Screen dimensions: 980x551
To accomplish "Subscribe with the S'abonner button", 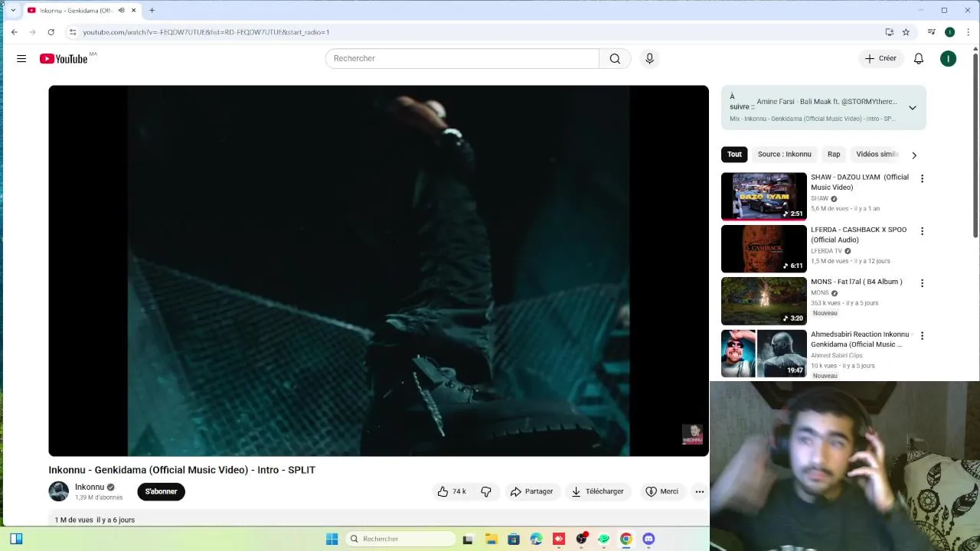I will click(x=161, y=491).
